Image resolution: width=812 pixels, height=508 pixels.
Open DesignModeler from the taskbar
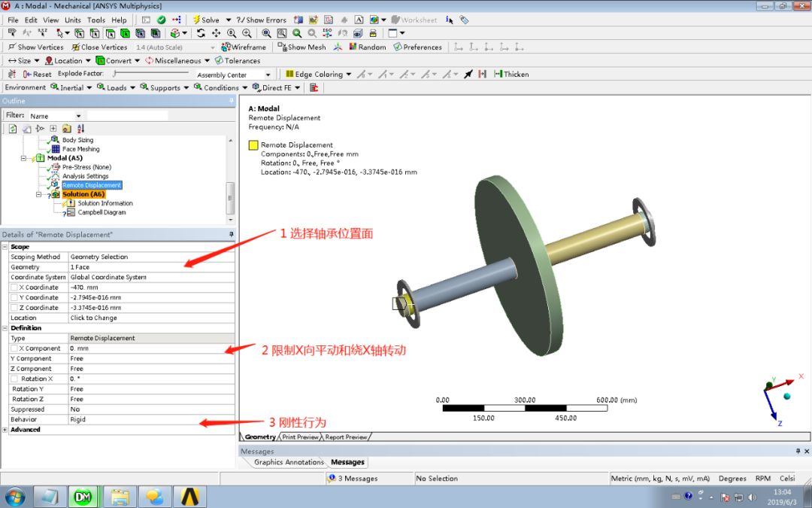[x=83, y=497]
